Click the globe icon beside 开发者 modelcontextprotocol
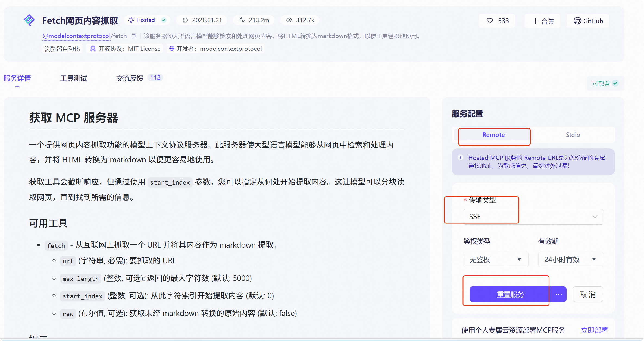 click(x=171, y=48)
